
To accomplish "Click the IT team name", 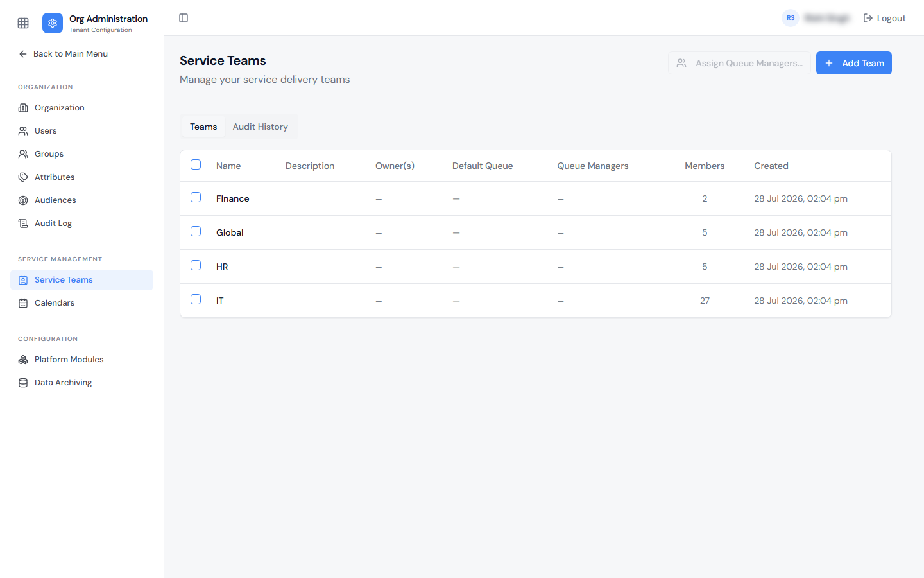I will point(220,301).
